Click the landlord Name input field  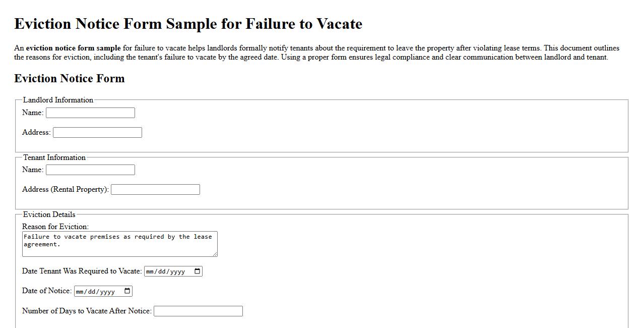click(x=90, y=113)
